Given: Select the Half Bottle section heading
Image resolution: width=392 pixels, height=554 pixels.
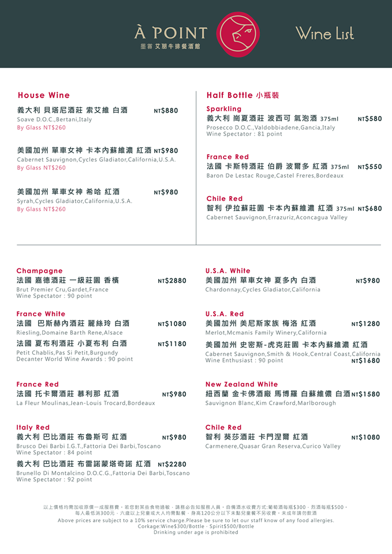Looking at the screenshot, I should pos(242,95).
